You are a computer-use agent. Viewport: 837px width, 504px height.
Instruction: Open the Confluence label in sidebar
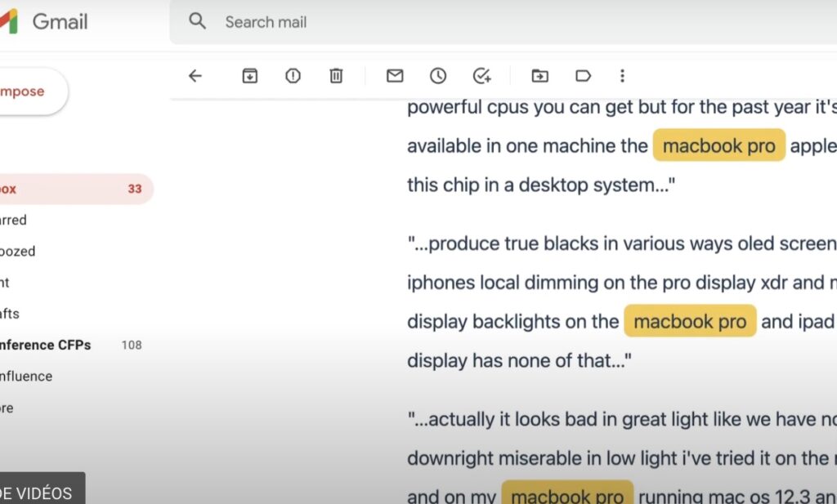pyautogui.click(x=26, y=377)
